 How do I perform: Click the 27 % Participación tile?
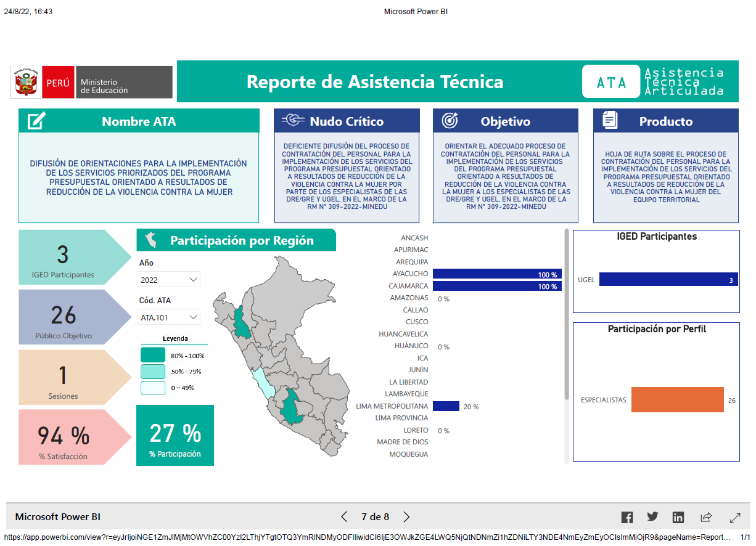[x=175, y=435]
